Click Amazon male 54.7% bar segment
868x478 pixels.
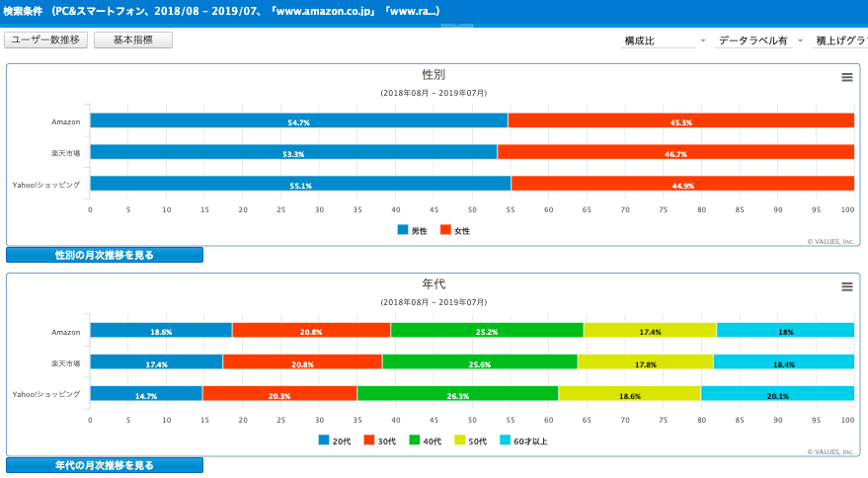299,120
